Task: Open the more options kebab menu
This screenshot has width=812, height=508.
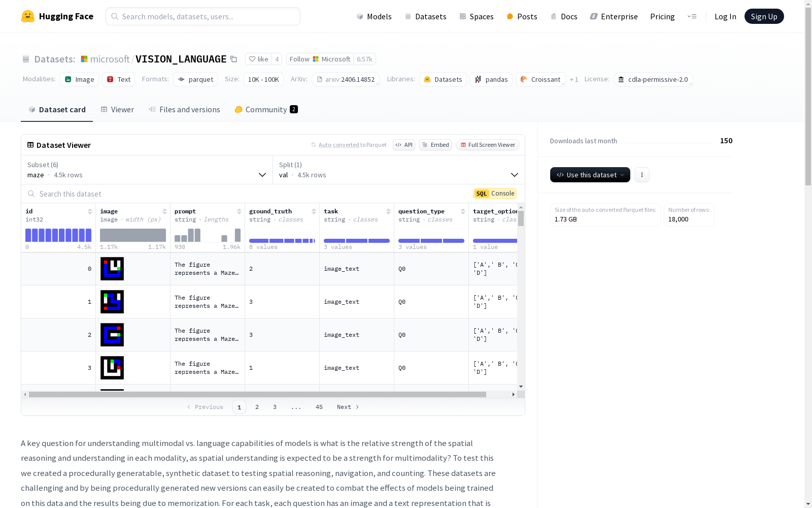Action: click(x=642, y=175)
